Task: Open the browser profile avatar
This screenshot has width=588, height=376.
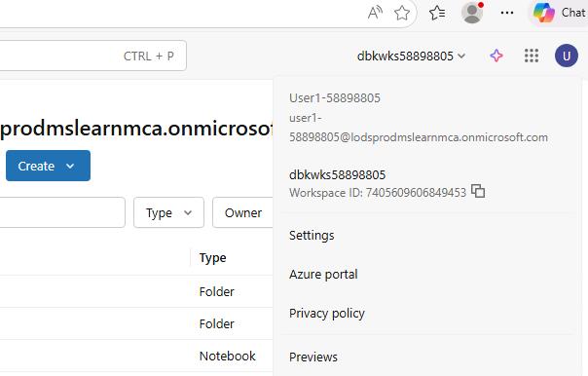Action: [x=472, y=13]
